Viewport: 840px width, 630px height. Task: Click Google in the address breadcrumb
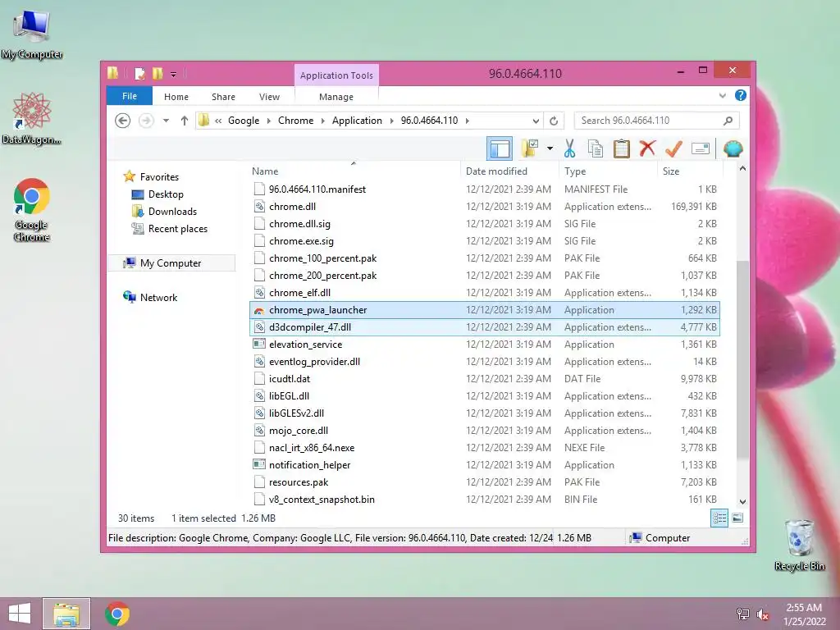point(243,121)
